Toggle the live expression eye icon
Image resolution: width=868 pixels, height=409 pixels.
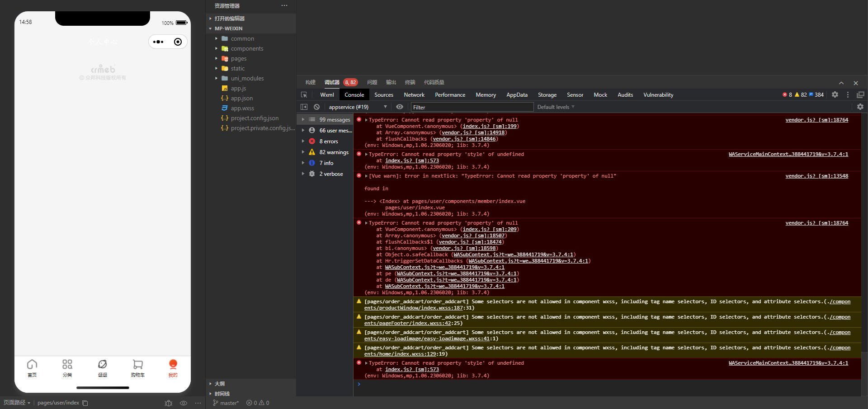tap(400, 107)
